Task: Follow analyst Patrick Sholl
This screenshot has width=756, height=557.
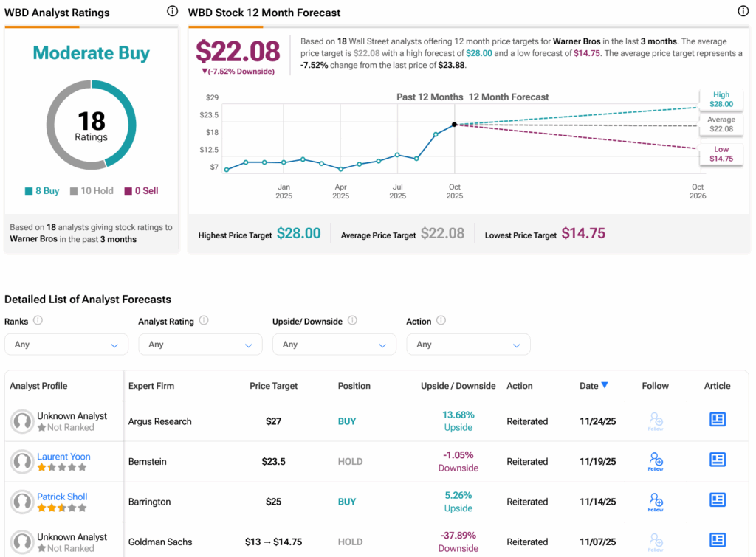Action: [x=656, y=501]
